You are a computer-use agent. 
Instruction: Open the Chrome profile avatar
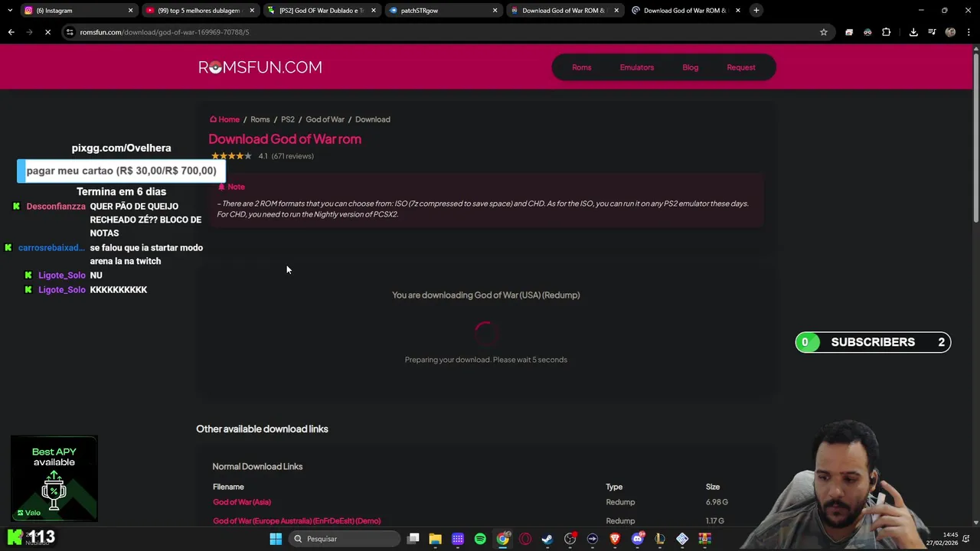click(x=950, y=32)
